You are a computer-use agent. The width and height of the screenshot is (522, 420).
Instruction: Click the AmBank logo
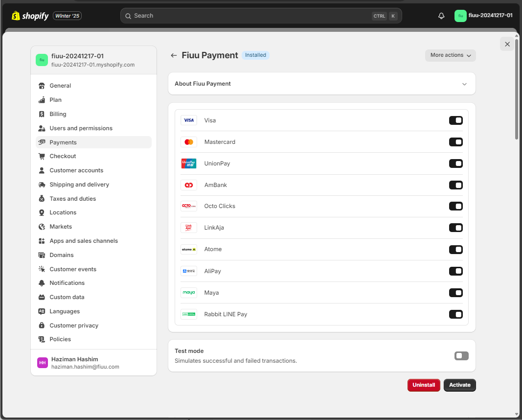point(189,185)
